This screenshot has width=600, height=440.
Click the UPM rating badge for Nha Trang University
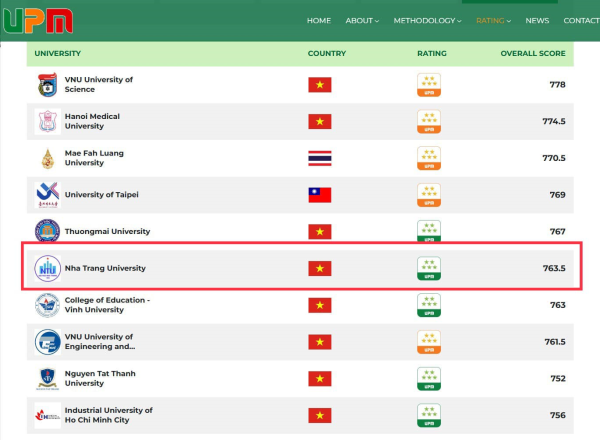pyautogui.click(x=429, y=268)
